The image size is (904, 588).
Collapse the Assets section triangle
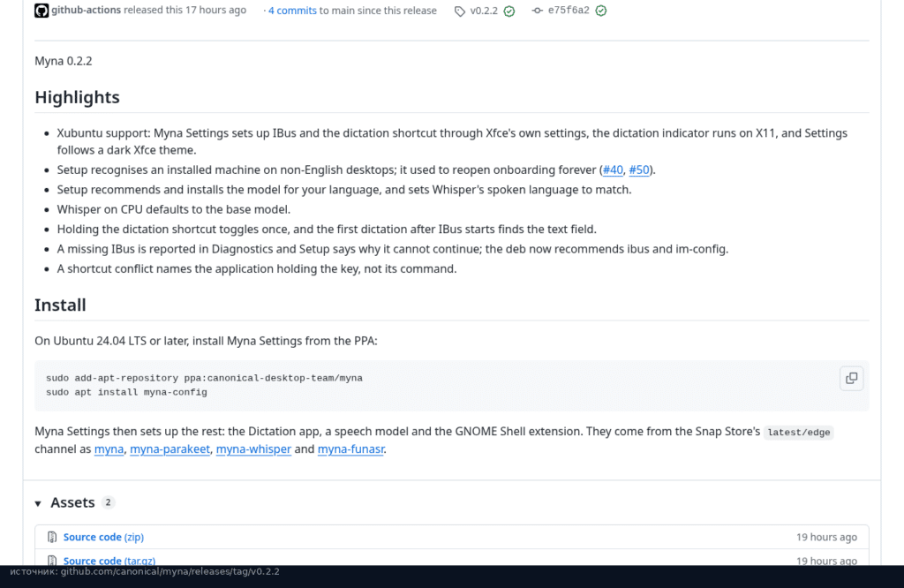coord(38,503)
